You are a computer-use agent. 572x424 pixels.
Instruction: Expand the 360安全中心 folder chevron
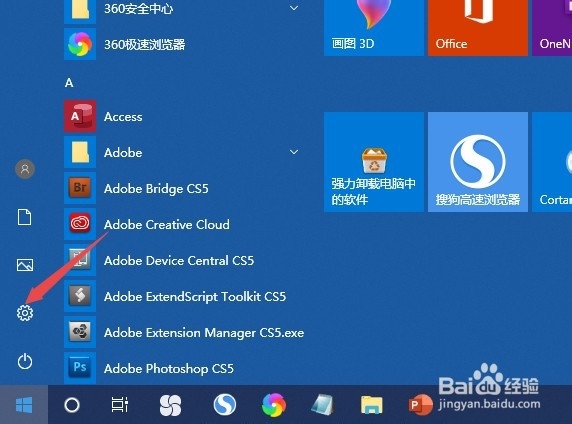[294, 8]
